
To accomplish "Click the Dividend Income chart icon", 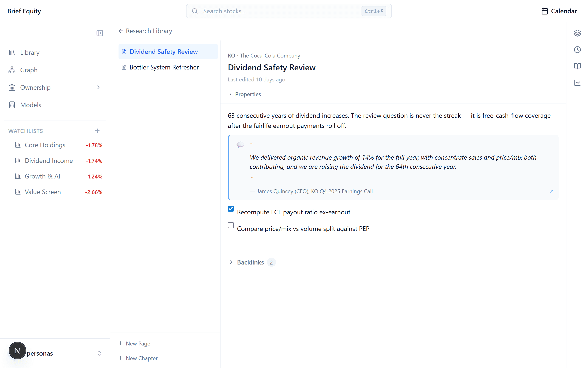I will click(18, 161).
